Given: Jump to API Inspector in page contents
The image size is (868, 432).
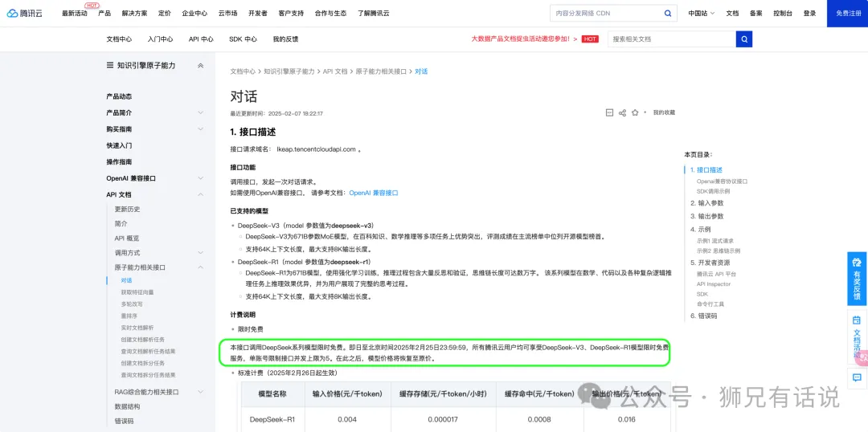Looking at the screenshot, I should tap(714, 284).
